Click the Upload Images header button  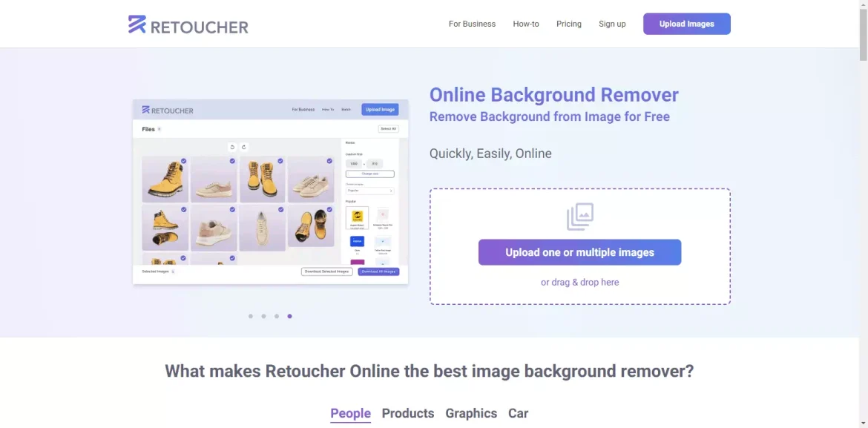tap(686, 24)
